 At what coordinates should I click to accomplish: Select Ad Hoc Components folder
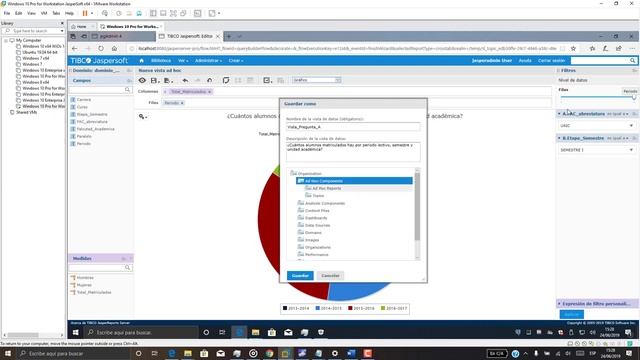[354, 181]
